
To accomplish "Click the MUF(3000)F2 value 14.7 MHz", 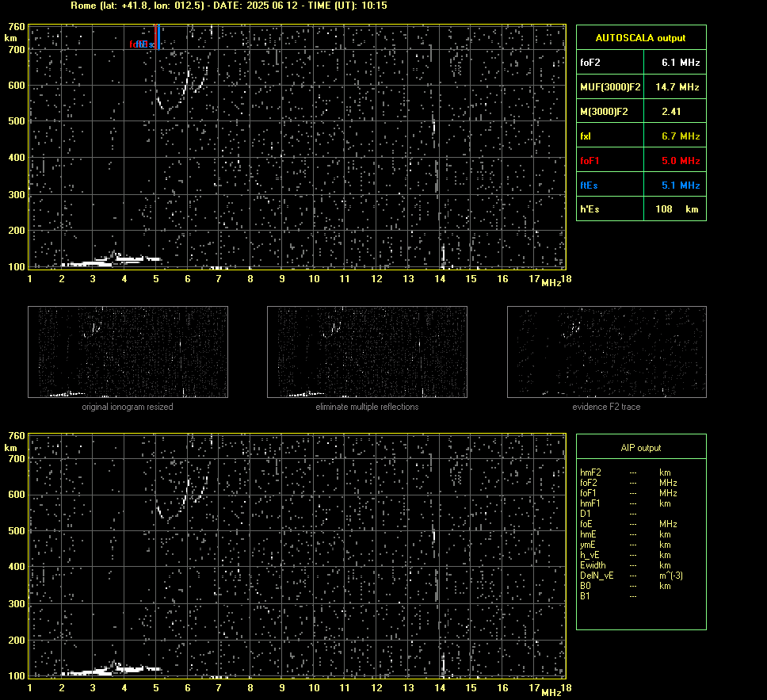I will click(677, 86).
